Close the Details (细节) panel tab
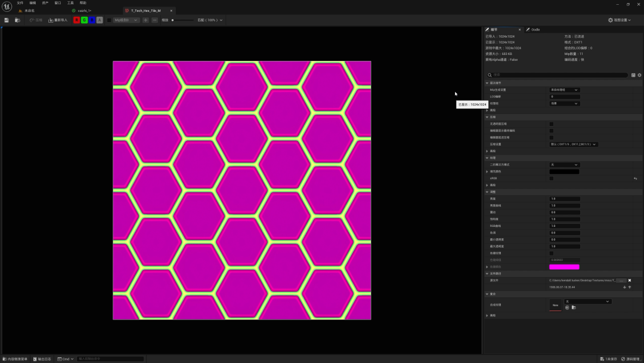 (519, 30)
